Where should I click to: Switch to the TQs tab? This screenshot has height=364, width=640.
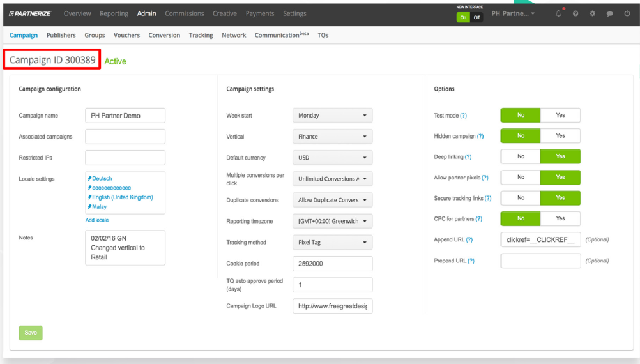click(x=323, y=35)
